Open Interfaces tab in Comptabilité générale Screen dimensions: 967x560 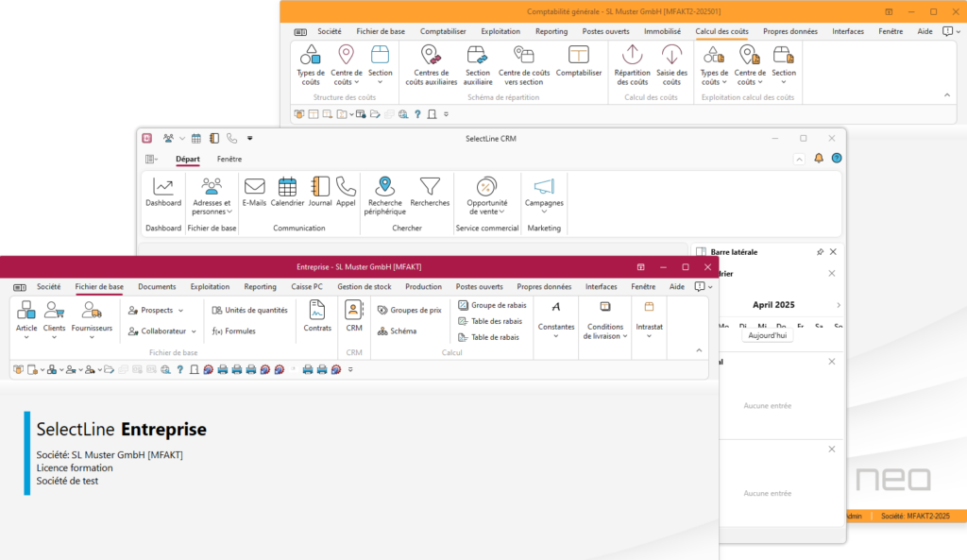coord(847,31)
